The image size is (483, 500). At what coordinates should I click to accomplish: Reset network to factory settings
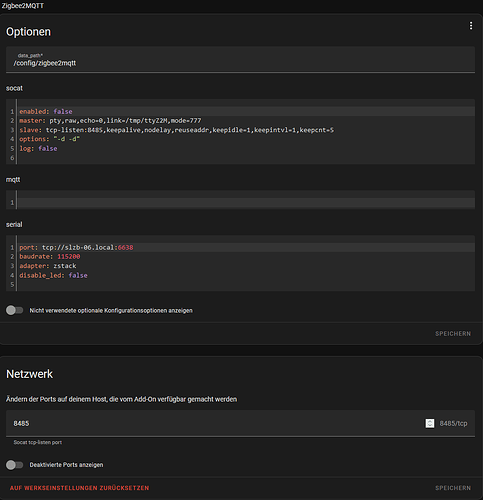coord(79,488)
